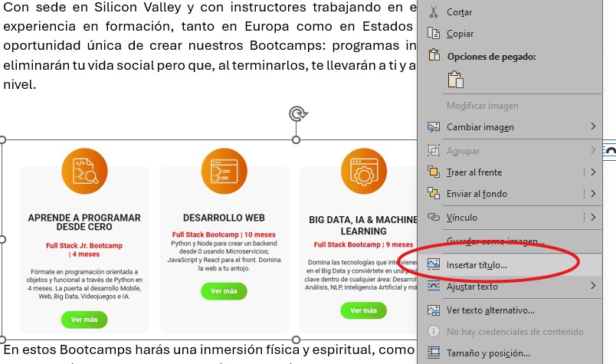Viewport: 616px width, 364px height.
Task: Expand the Cambiar imagen submenu arrow
Action: click(593, 126)
